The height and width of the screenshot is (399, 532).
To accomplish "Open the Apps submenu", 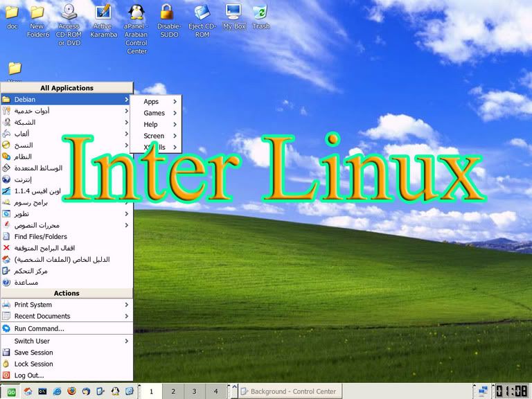I will click(156, 101).
